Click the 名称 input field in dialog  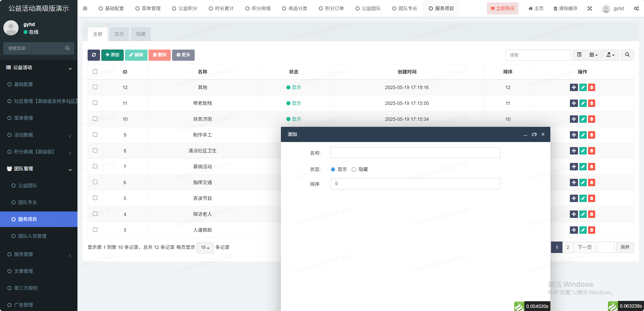pyautogui.click(x=415, y=153)
